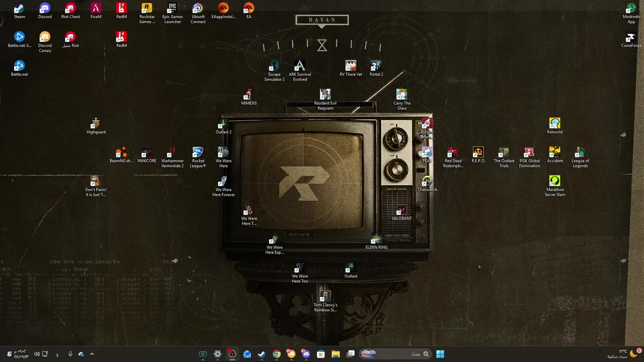644x362 pixels.
Task: Select the We Were Here Too icon
Action: [300, 273]
